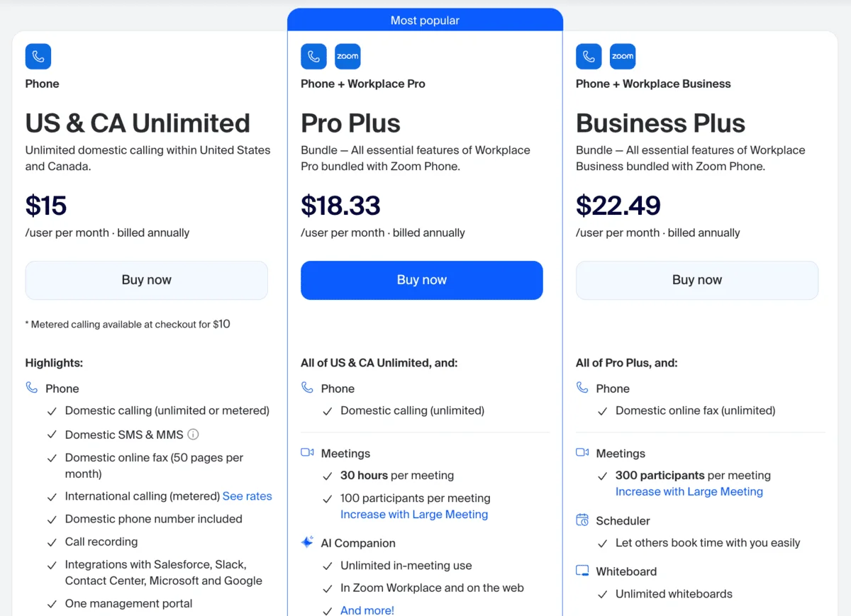Open the And more! link in AI Companion section

367,610
